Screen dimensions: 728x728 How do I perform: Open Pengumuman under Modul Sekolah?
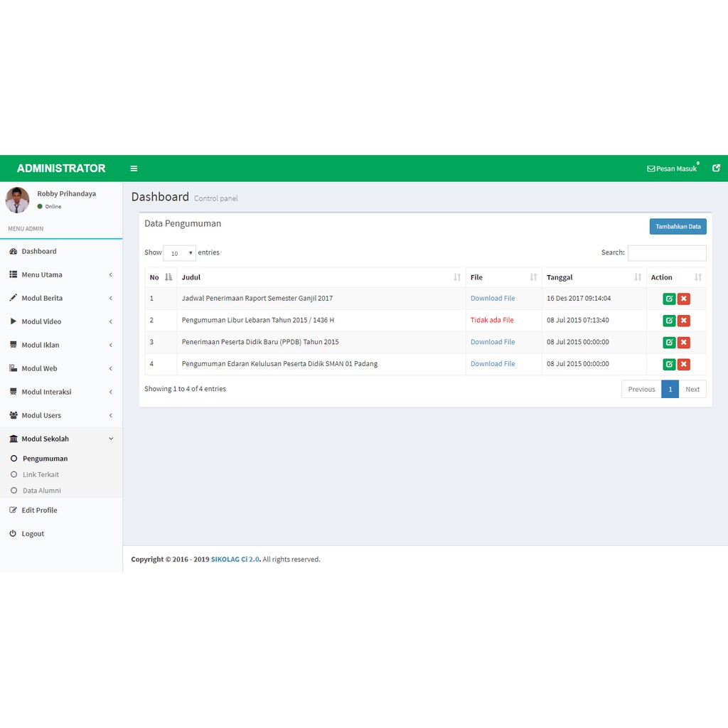45,459
